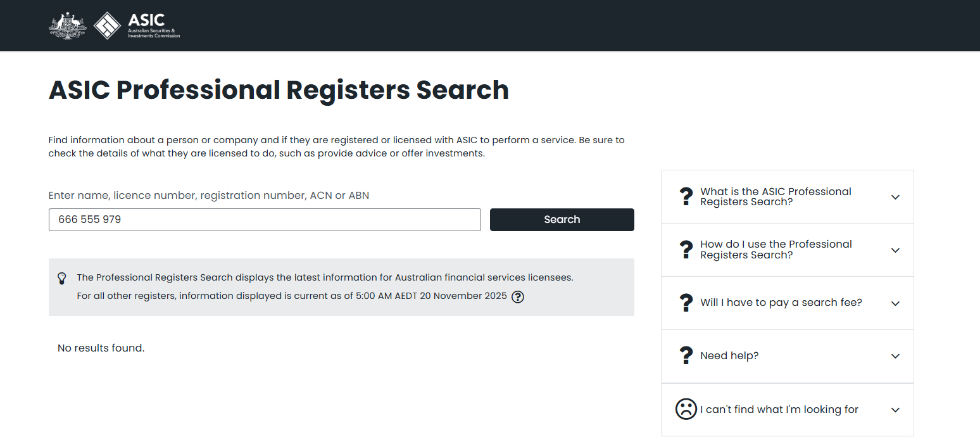Expand the chevron for 'What is the ASIC Professional Registers Search?'

click(x=895, y=197)
